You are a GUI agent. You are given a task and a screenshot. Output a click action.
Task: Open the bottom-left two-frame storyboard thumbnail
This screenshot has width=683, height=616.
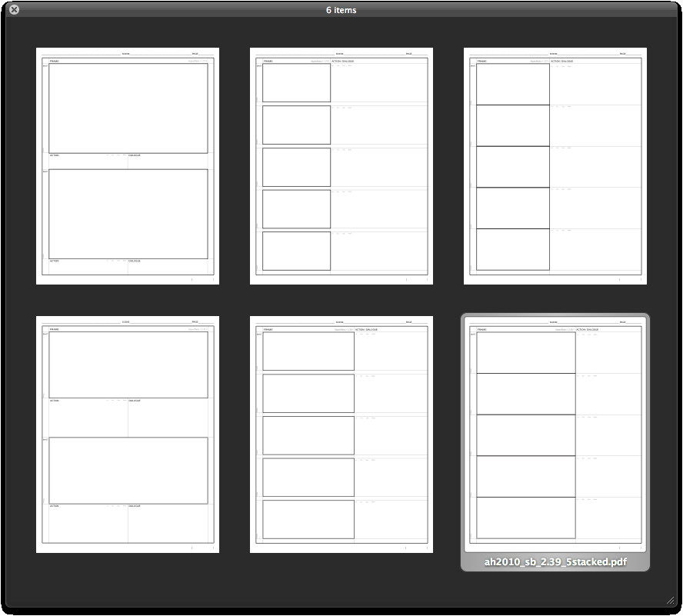128,434
